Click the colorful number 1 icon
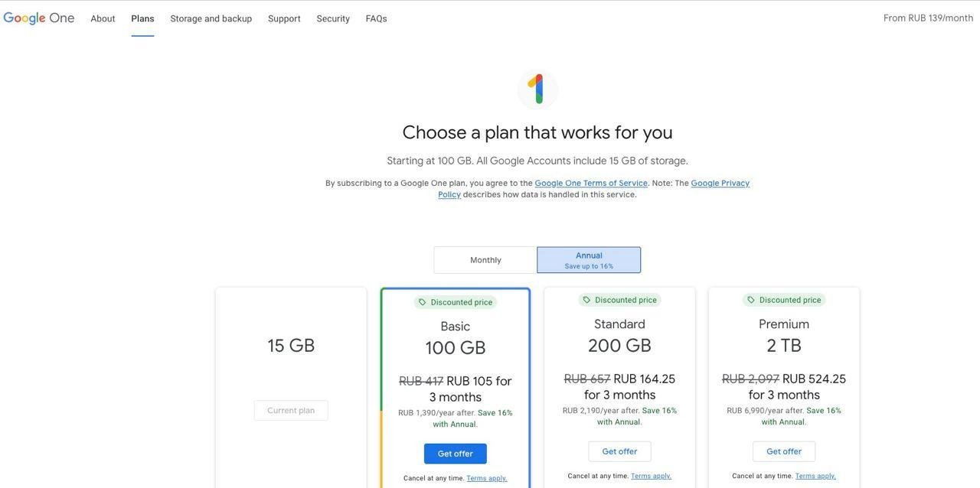Screen dimensions: 980x488 coord(537,89)
